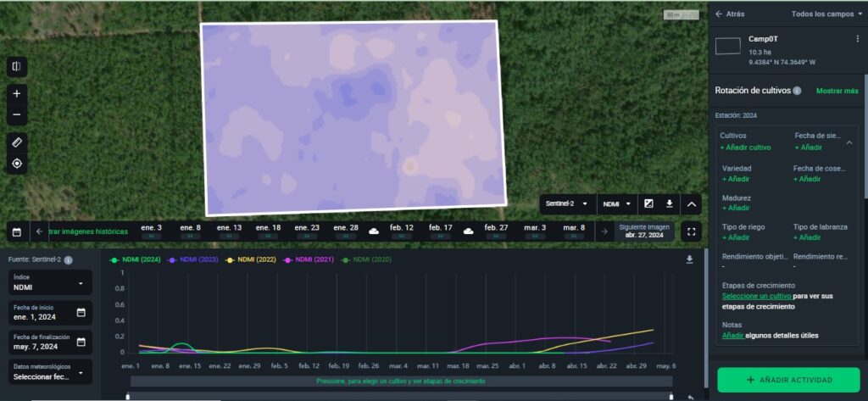Hide the NDMI (2022) chart line
Image resolution: width=868 pixels, height=401 pixels.
[x=252, y=259]
